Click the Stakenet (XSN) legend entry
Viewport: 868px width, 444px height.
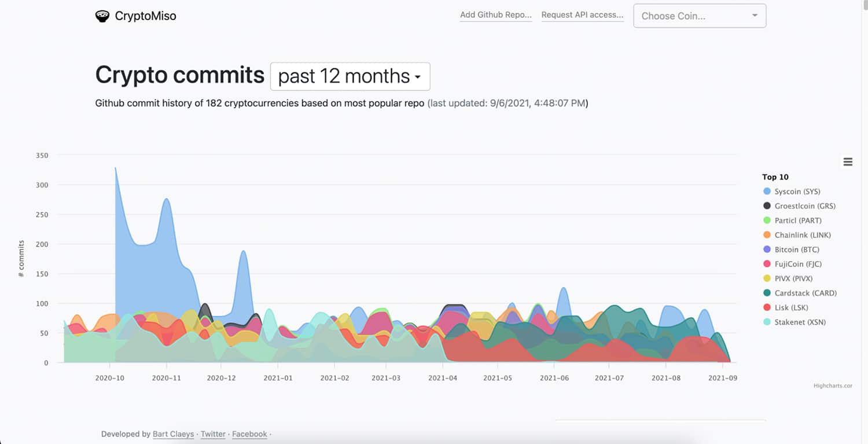tap(794, 322)
